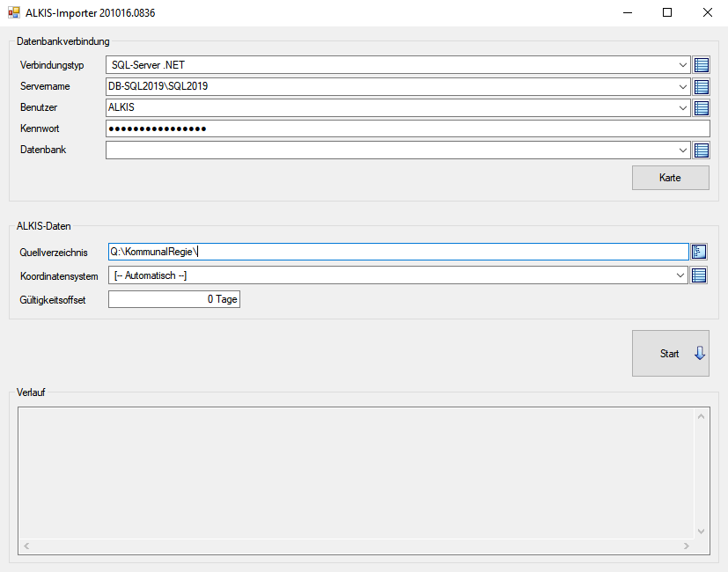The height and width of the screenshot is (572, 728).
Task: Expand the Datenbank dropdown
Action: pyautogui.click(x=684, y=150)
